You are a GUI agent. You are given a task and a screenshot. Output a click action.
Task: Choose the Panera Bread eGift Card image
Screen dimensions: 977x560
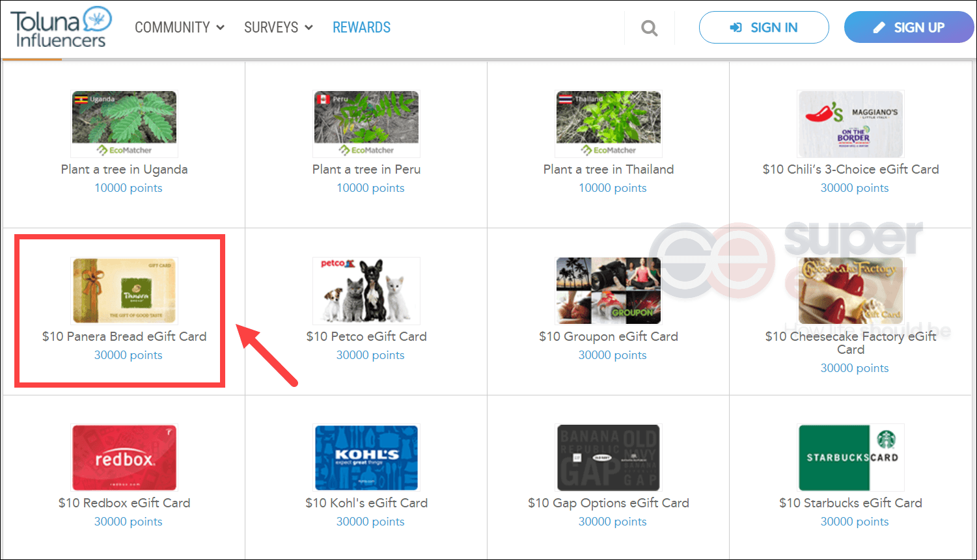pos(124,291)
